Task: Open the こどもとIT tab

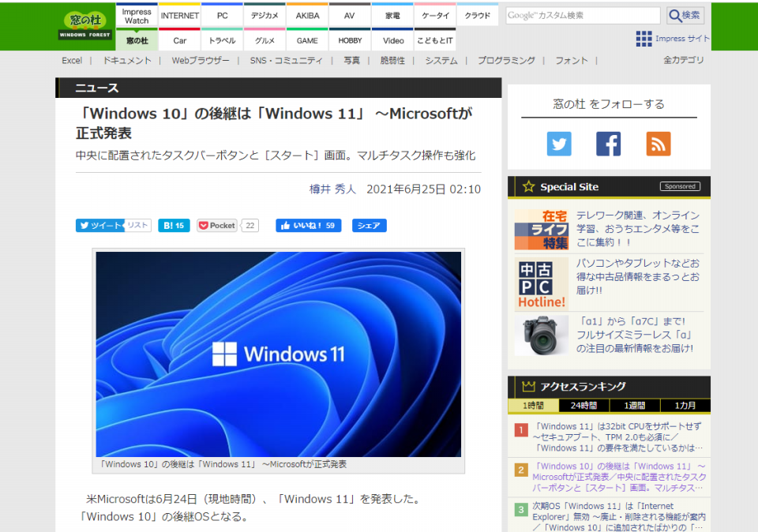Action: pos(434,40)
